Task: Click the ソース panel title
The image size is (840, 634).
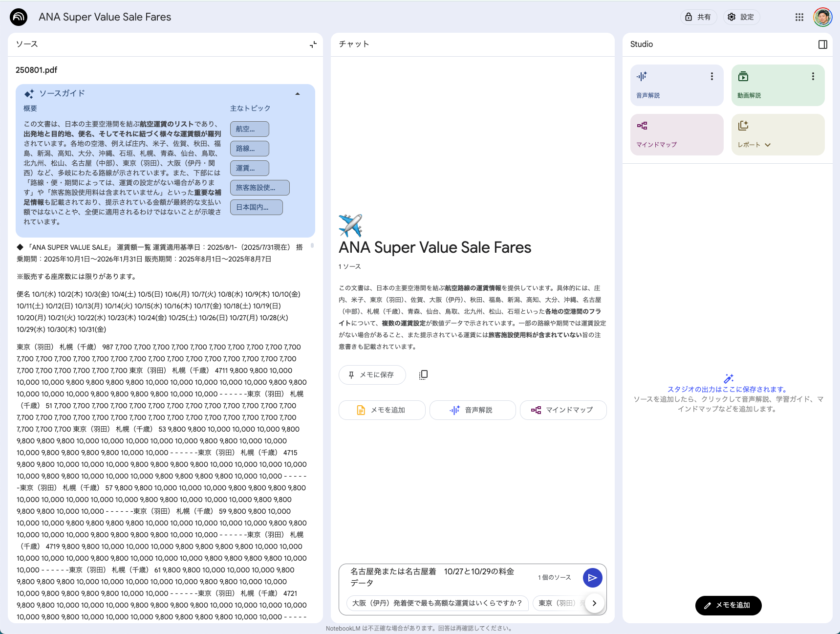Action: coord(27,44)
